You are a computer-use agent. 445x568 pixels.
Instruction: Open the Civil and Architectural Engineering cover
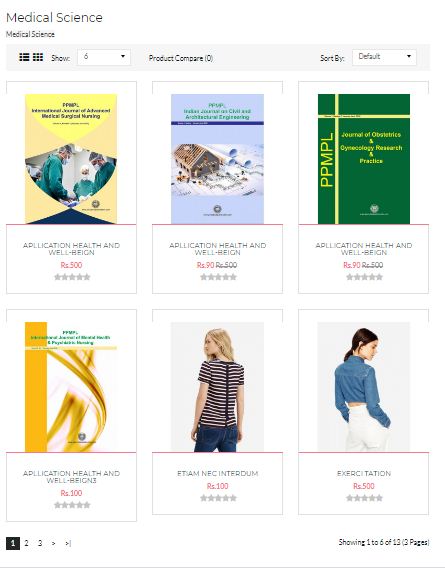click(x=217, y=159)
